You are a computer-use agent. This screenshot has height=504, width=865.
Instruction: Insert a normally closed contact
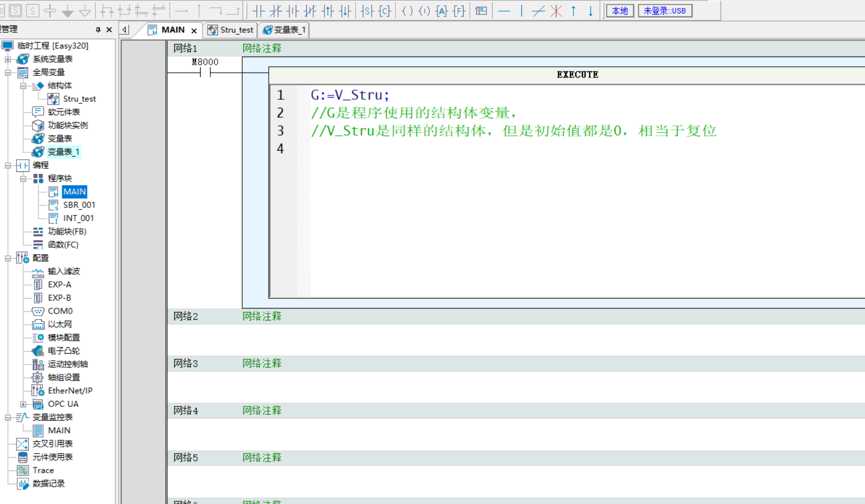click(276, 11)
